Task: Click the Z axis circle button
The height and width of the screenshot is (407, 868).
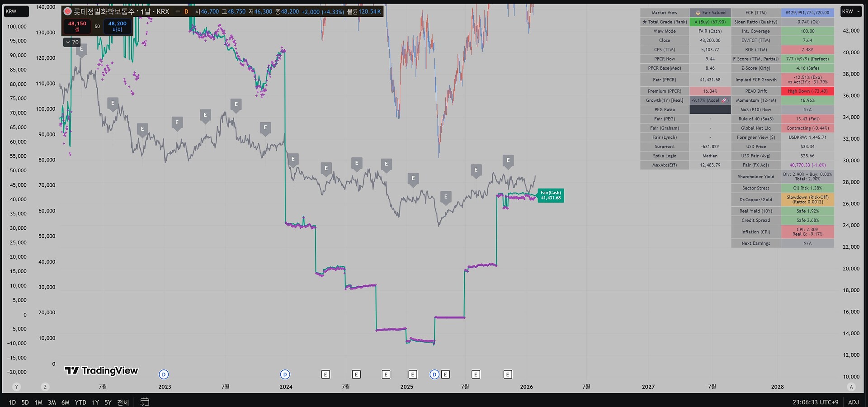Action: pyautogui.click(x=45, y=387)
